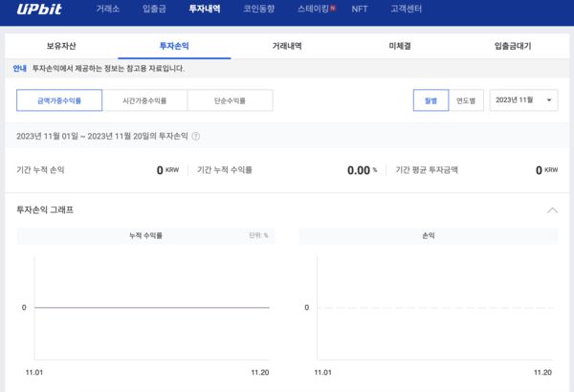Click the help icon beside investment period

196,137
